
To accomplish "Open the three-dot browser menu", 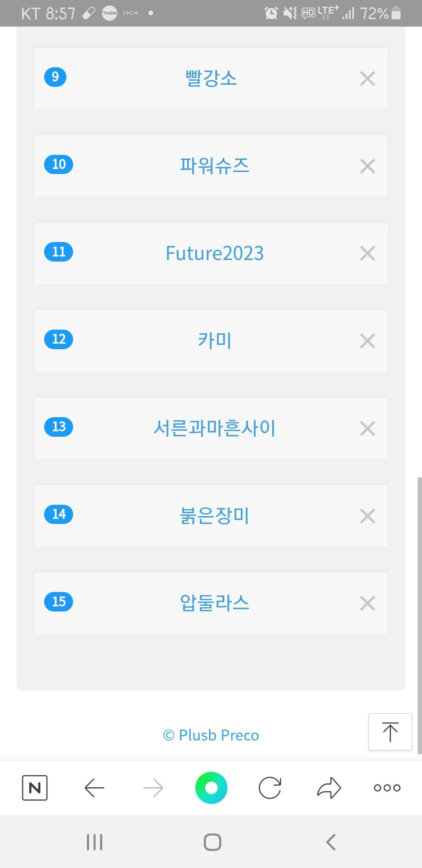I will point(387,787).
